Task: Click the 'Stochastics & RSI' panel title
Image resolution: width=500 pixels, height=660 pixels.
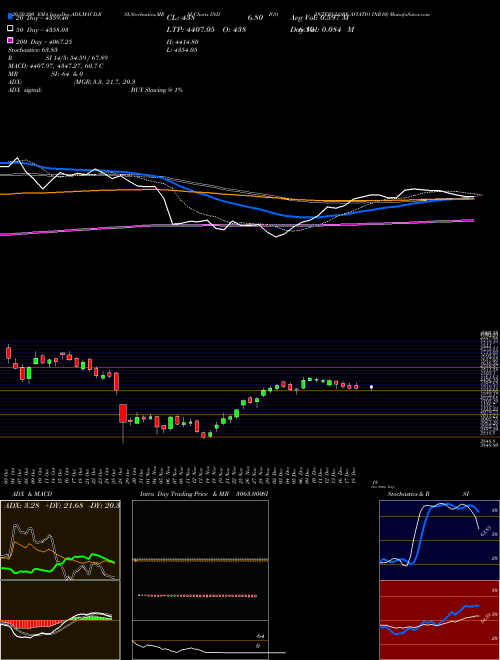Action: point(428,494)
